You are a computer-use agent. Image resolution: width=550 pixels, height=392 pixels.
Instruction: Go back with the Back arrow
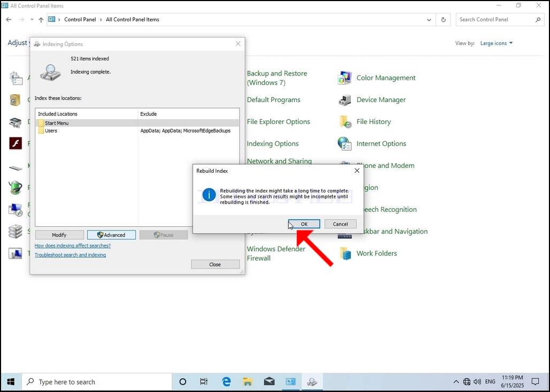point(9,20)
